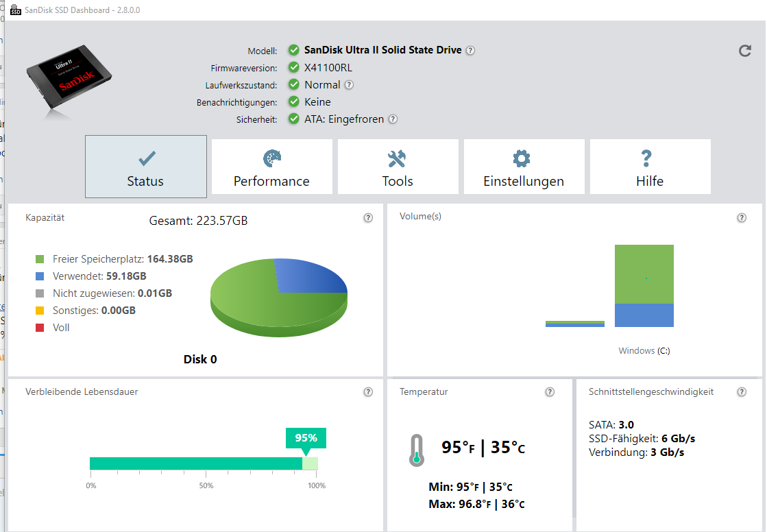Open the Einstellungen tab
The height and width of the screenshot is (532, 767).
pos(524,167)
